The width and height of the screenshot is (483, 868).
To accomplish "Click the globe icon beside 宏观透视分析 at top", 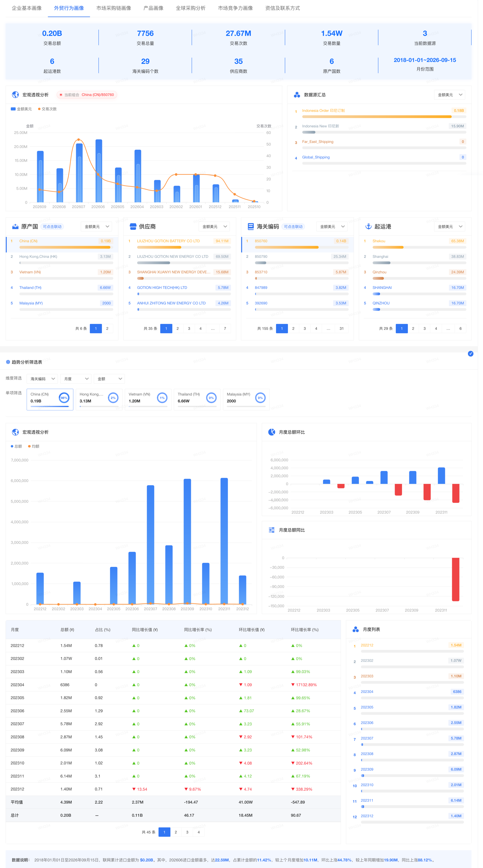I will (15, 95).
